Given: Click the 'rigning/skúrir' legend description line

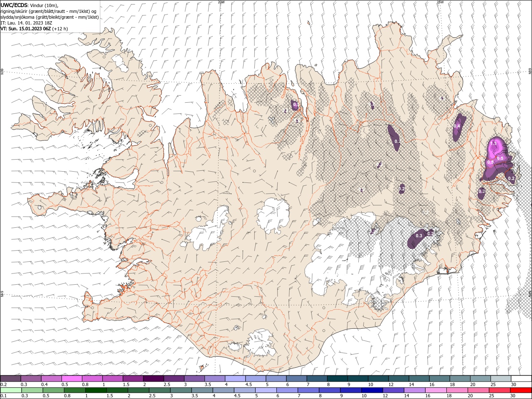Looking at the screenshot, I should (x=48, y=11).
